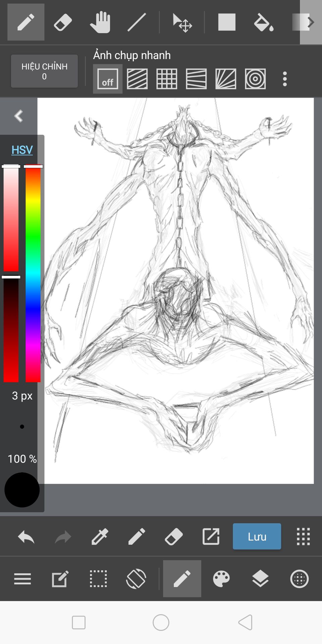The height and width of the screenshot is (644, 322).
Task: Open the selection tool menu
Action: (x=98, y=579)
